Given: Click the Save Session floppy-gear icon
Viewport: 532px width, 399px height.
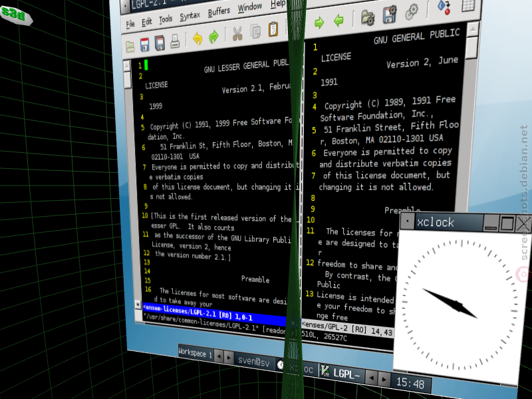Looking at the screenshot, I should tap(390, 14).
